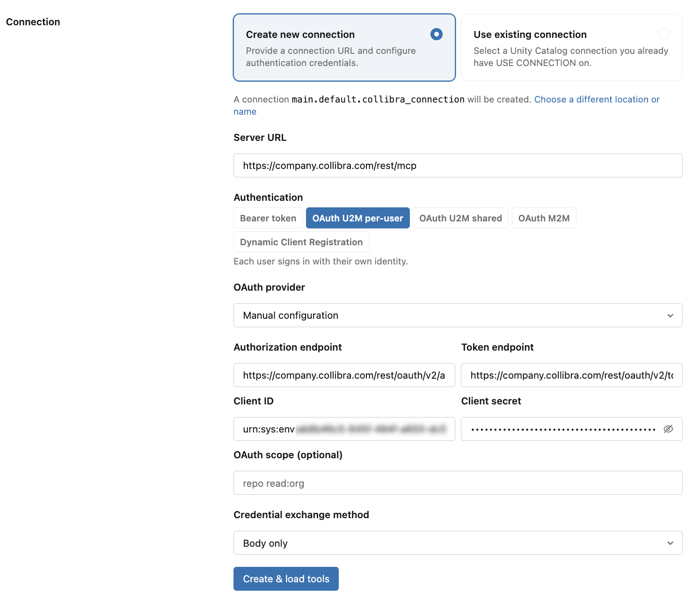Reveal the Client secret with the eye icon
This screenshot has width=700, height=601.
point(668,429)
